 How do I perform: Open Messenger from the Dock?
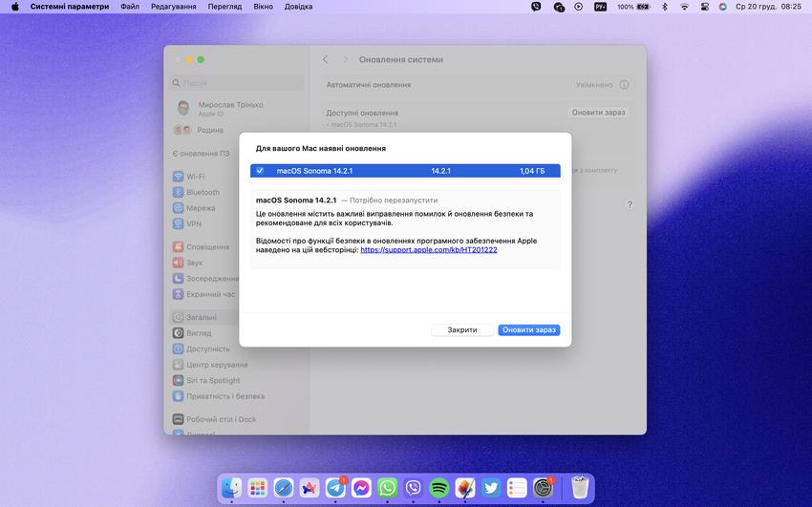(361, 488)
